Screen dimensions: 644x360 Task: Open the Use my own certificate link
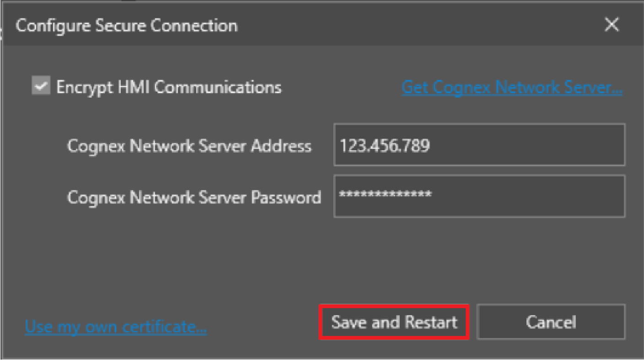point(116,327)
